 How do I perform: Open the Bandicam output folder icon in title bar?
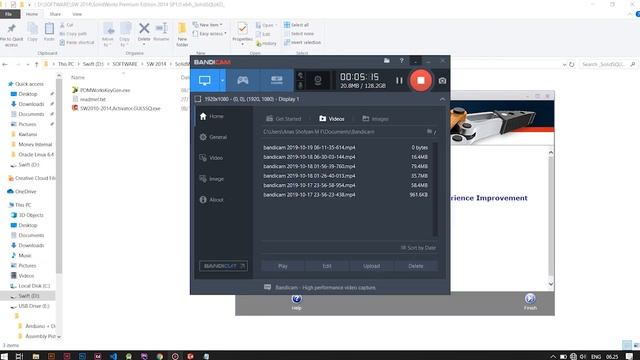click(387, 61)
